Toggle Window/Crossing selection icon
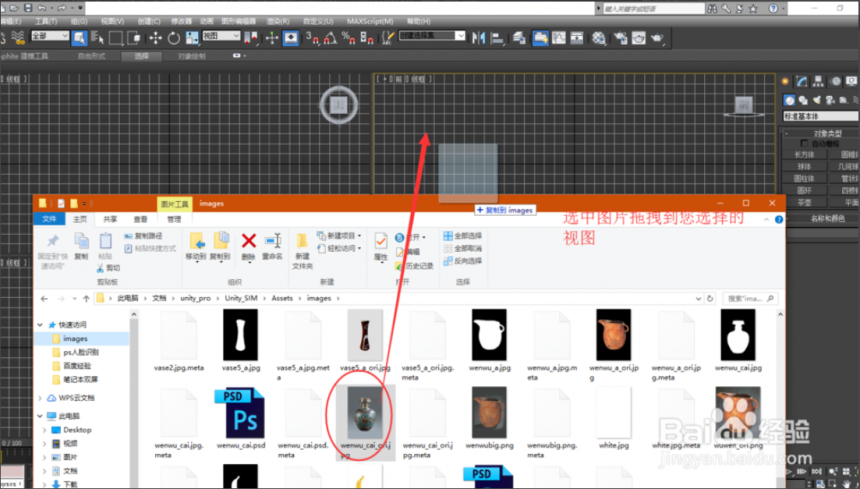Image resolution: width=860 pixels, height=489 pixels. click(x=134, y=38)
